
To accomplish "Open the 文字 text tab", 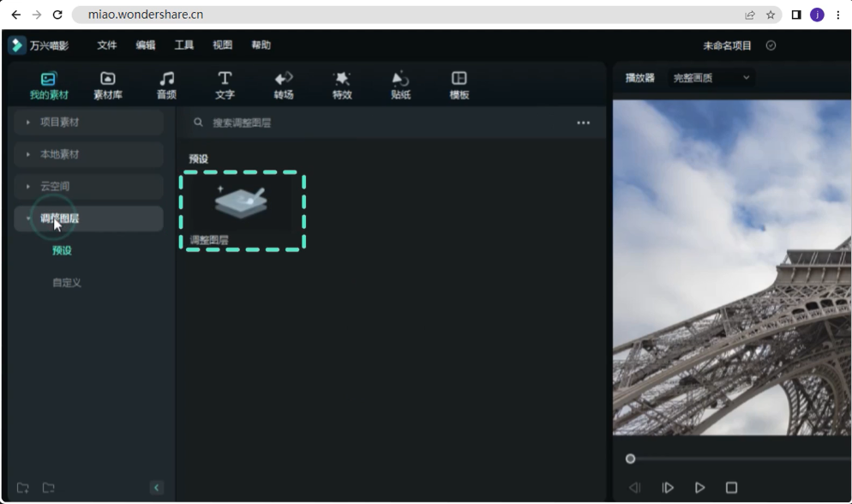I will coord(225,86).
